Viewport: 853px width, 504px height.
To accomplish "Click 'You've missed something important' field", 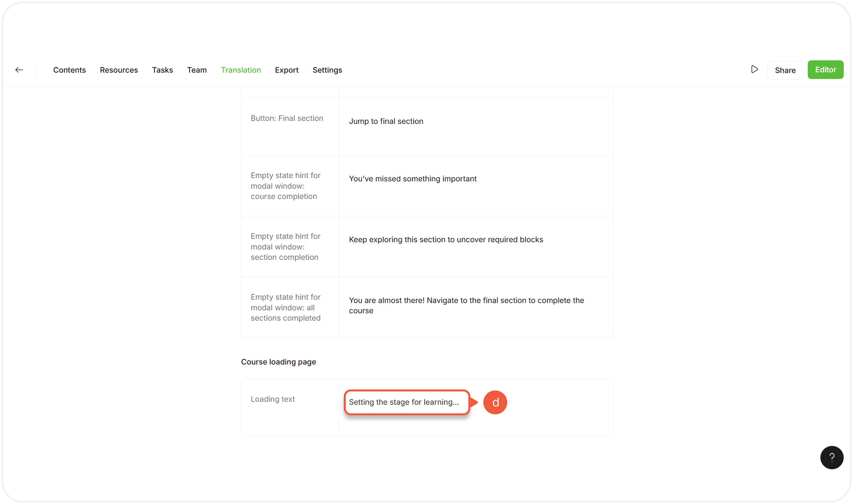I will [x=413, y=179].
